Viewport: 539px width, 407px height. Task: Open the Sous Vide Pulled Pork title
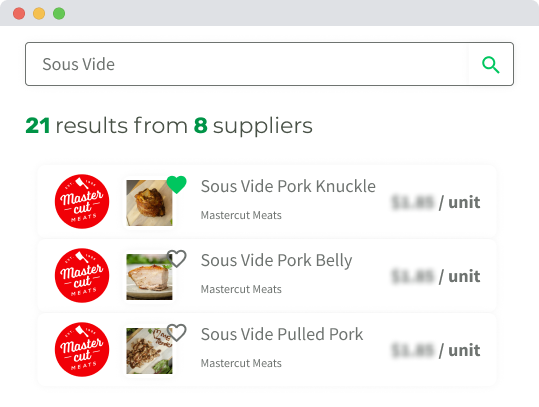pyautogui.click(x=282, y=334)
